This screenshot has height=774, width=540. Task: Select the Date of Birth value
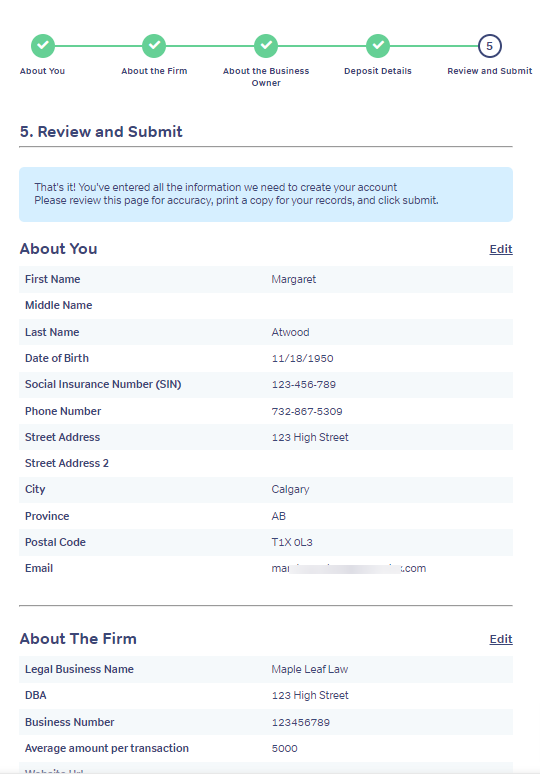point(303,358)
